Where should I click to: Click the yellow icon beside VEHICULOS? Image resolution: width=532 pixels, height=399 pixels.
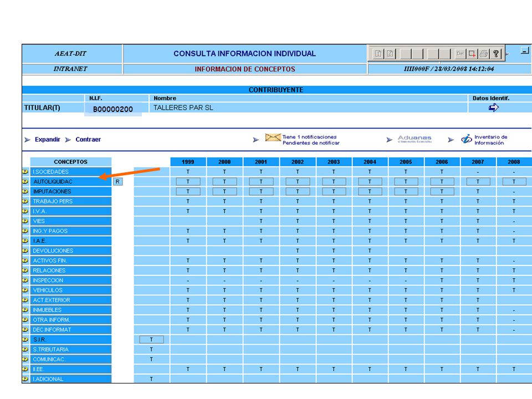[x=25, y=290]
